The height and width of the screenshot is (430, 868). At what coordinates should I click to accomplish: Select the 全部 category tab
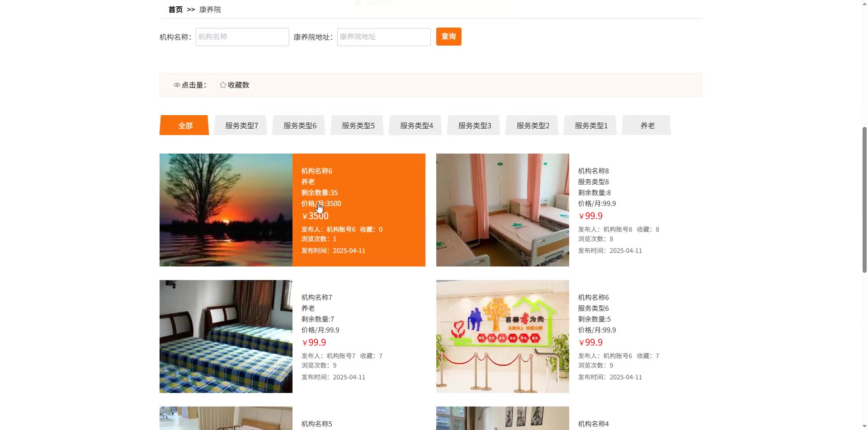184,125
